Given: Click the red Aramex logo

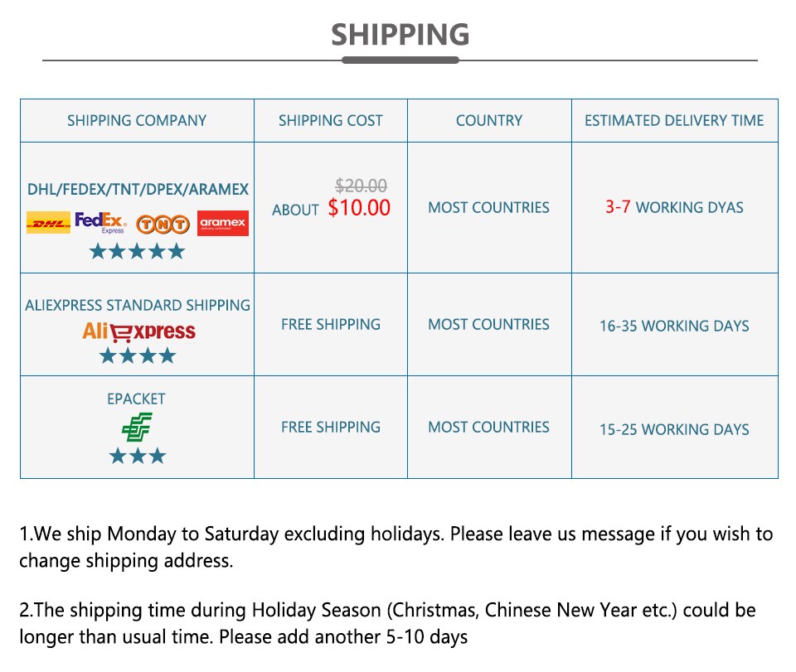Looking at the screenshot, I should tap(223, 223).
